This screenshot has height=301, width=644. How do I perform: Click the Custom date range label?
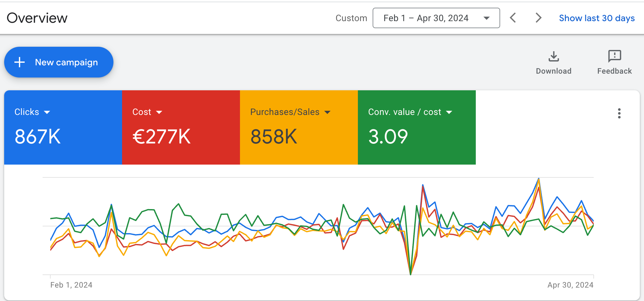[351, 18]
